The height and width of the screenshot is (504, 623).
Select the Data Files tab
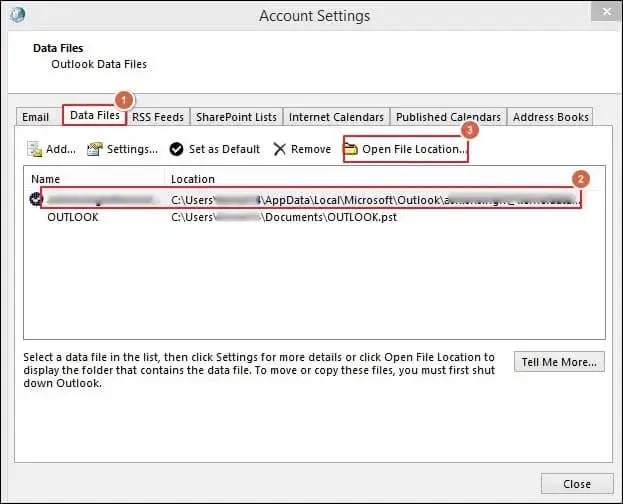tap(95, 115)
